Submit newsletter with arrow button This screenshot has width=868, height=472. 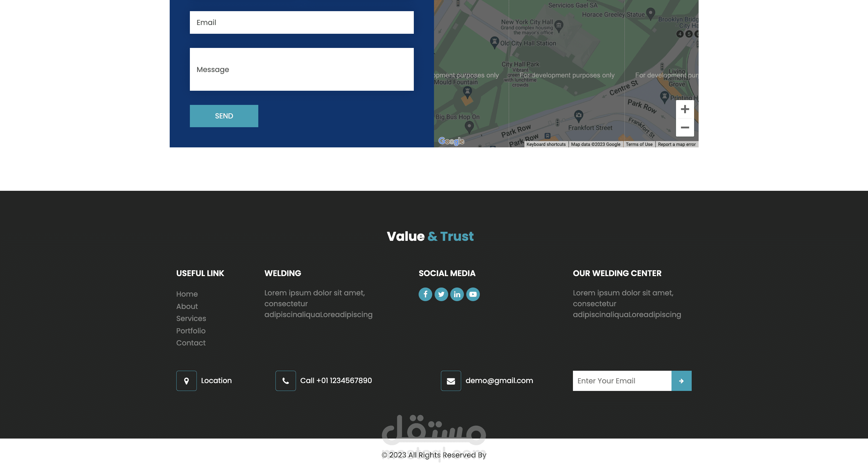click(681, 381)
